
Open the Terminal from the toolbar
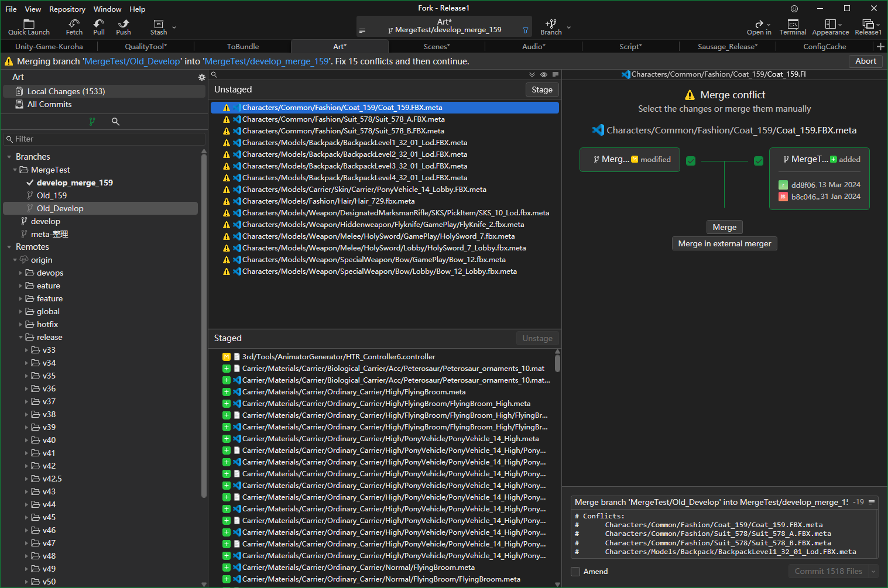[793, 24]
